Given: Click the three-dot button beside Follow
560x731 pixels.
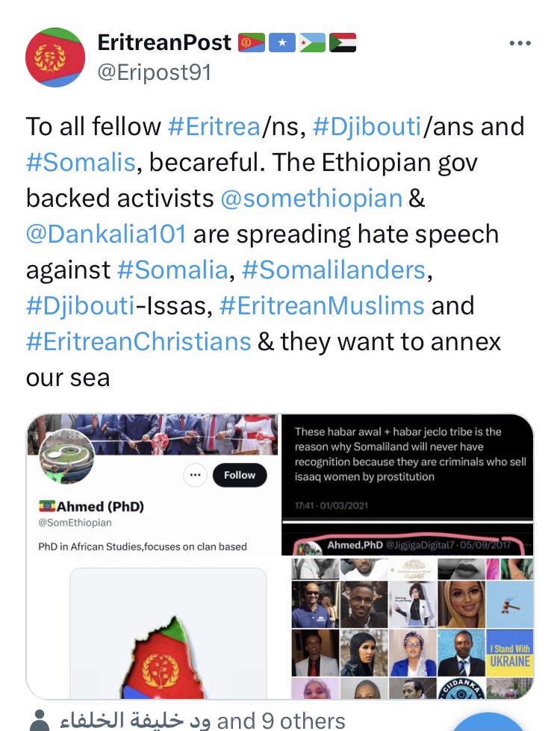Looking at the screenshot, I should click(195, 475).
